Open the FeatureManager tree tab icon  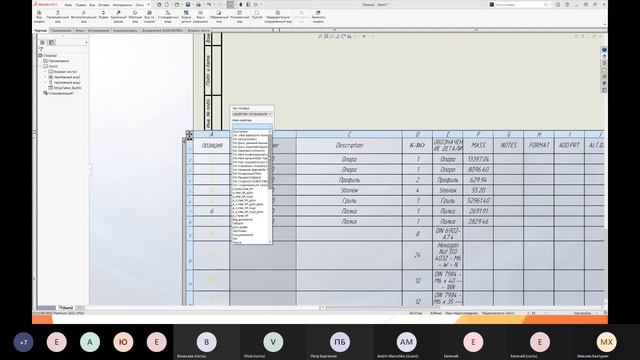[42, 42]
